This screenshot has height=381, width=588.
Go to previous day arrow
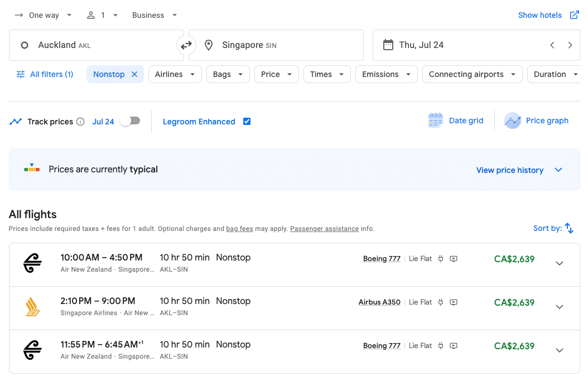(x=552, y=45)
